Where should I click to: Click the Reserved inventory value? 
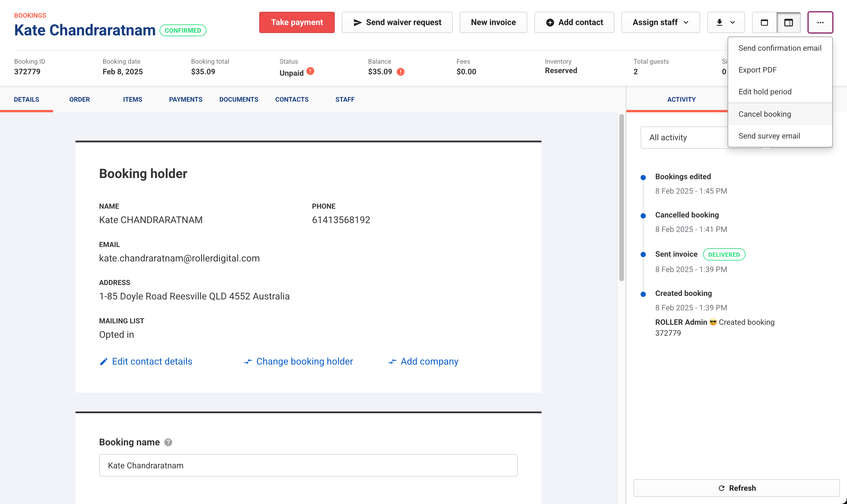561,71
